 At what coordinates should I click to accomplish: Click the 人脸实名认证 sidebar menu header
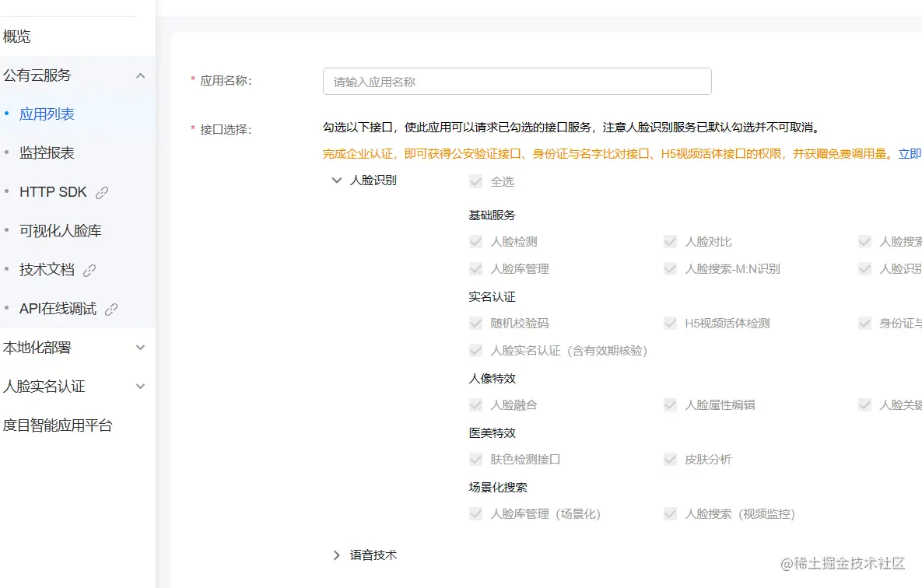tap(78, 387)
